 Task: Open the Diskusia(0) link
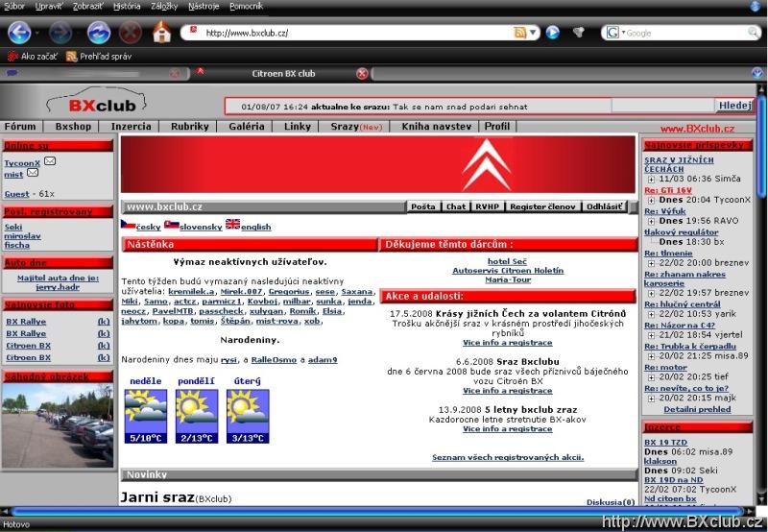click(611, 501)
